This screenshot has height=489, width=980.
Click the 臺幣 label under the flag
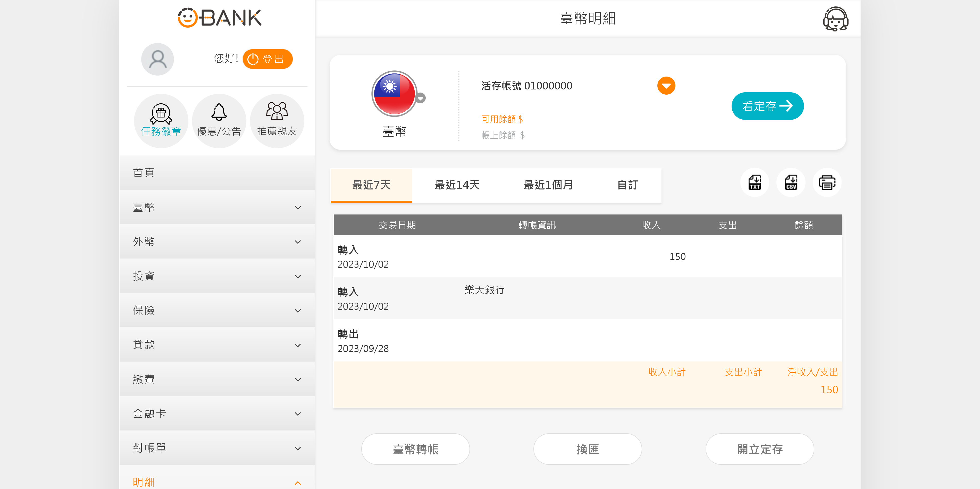[394, 132]
